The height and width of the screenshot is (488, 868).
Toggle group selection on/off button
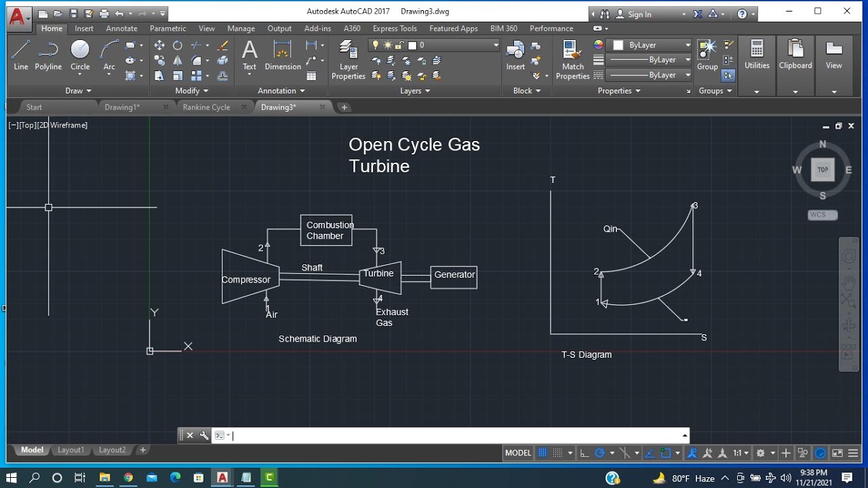pyautogui.click(x=728, y=76)
